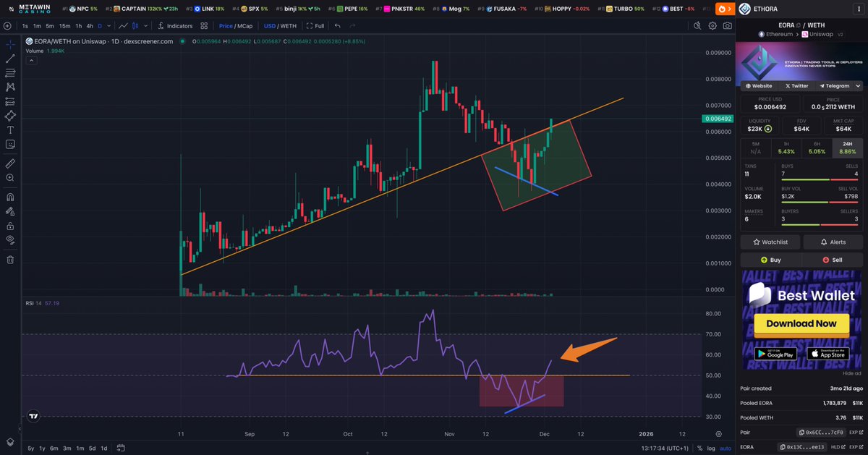Open the Fibonacci retracement tool
Screen dimensions: 868x455
pos(10,73)
